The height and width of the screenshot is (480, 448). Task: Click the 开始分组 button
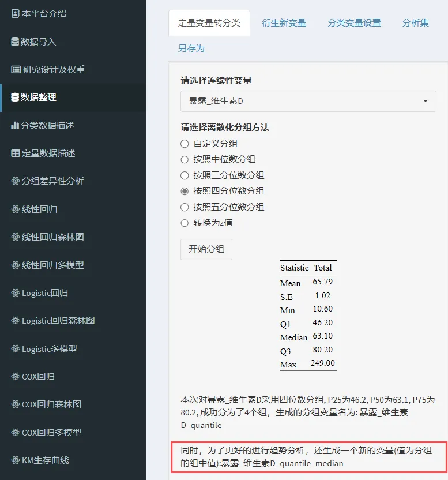(x=206, y=249)
